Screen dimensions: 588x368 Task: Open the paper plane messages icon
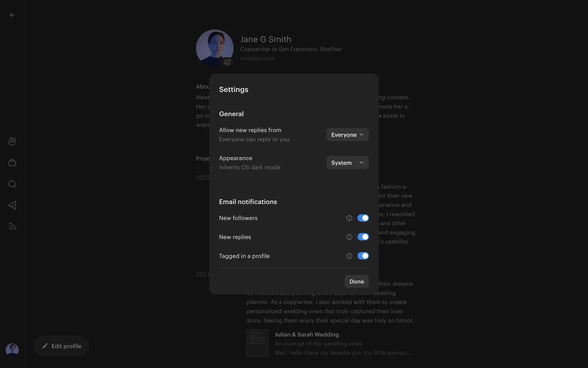click(x=12, y=205)
